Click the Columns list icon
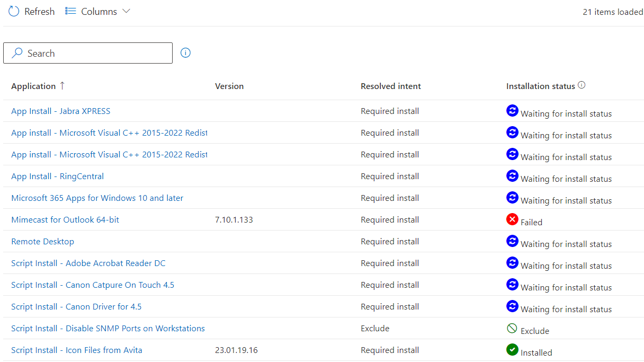The height and width of the screenshot is (362, 644). coord(70,11)
